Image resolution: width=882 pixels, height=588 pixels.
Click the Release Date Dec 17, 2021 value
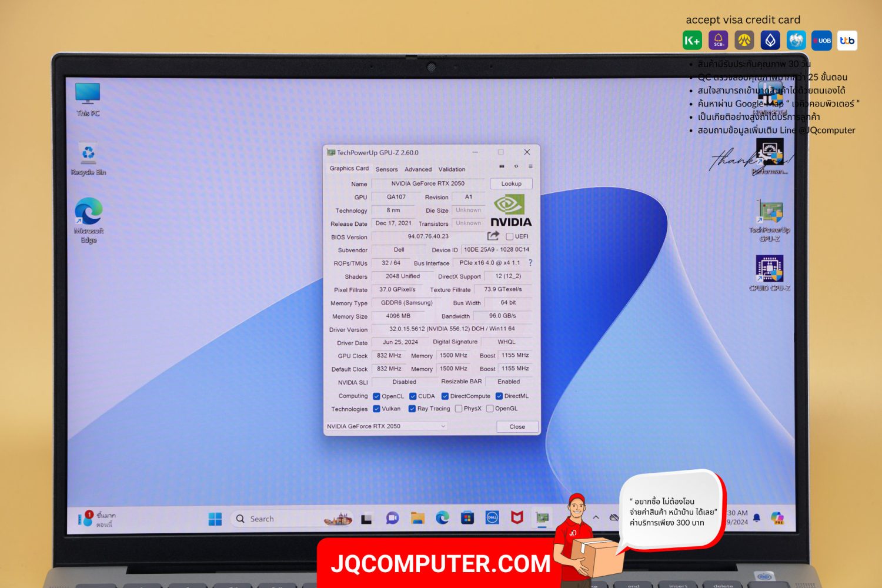tap(393, 223)
